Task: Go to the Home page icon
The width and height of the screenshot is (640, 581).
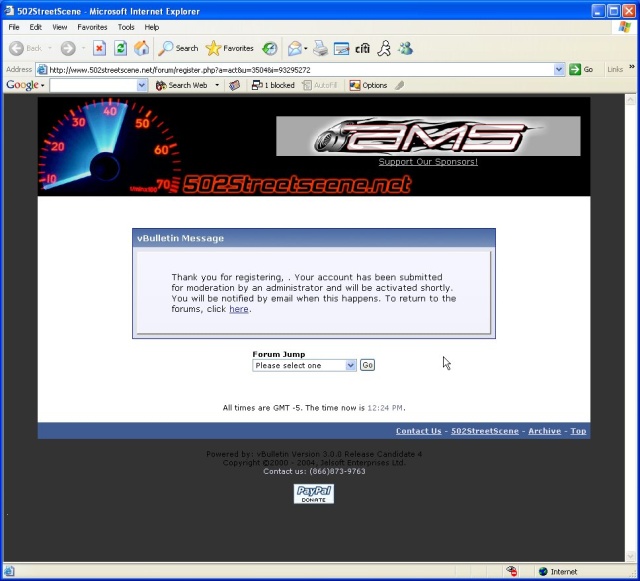Action: (x=142, y=48)
